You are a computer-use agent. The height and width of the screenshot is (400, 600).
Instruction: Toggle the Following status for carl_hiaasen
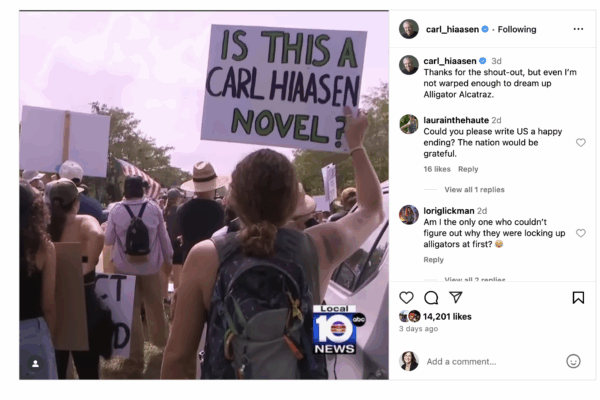[x=517, y=29]
